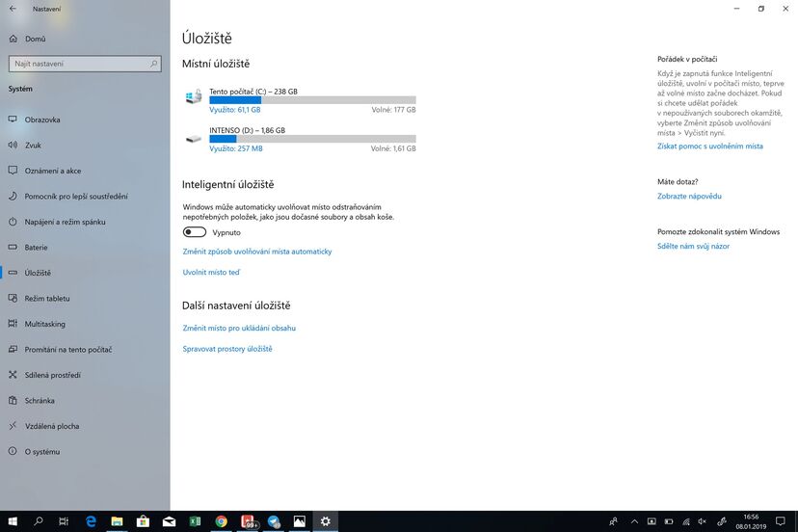Click the Najít nastavení search field
Image resolution: width=798 pixels, height=532 pixels.
coord(85,64)
